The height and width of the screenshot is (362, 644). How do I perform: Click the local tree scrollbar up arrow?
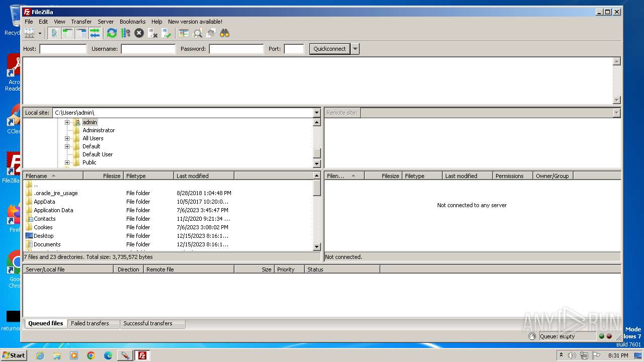(x=316, y=122)
